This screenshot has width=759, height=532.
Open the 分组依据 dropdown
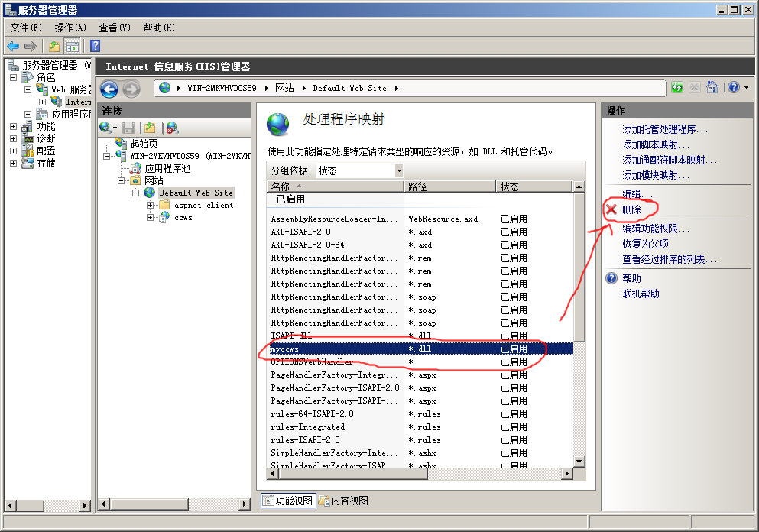398,170
